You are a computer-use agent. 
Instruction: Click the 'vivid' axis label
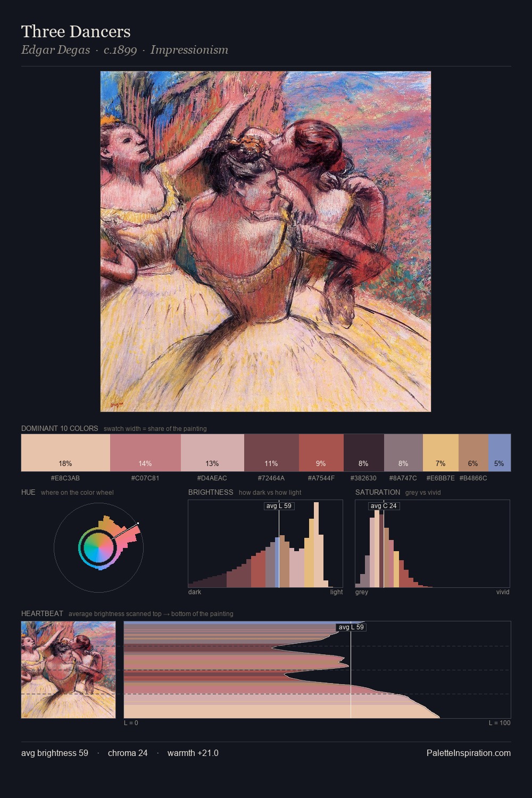pyautogui.click(x=503, y=592)
